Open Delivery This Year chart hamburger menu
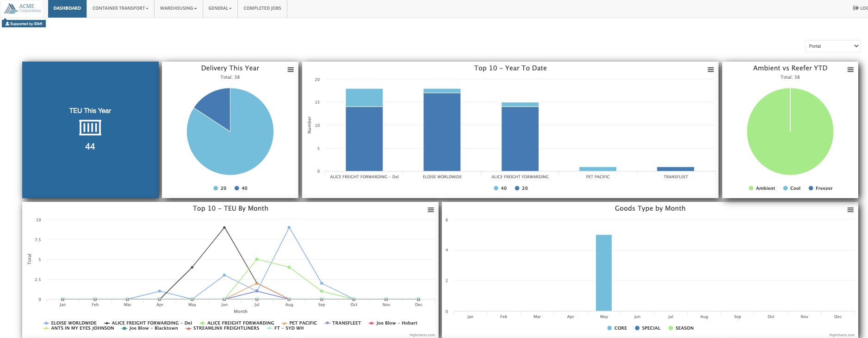The height and width of the screenshot is (338, 868). (x=291, y=70)
